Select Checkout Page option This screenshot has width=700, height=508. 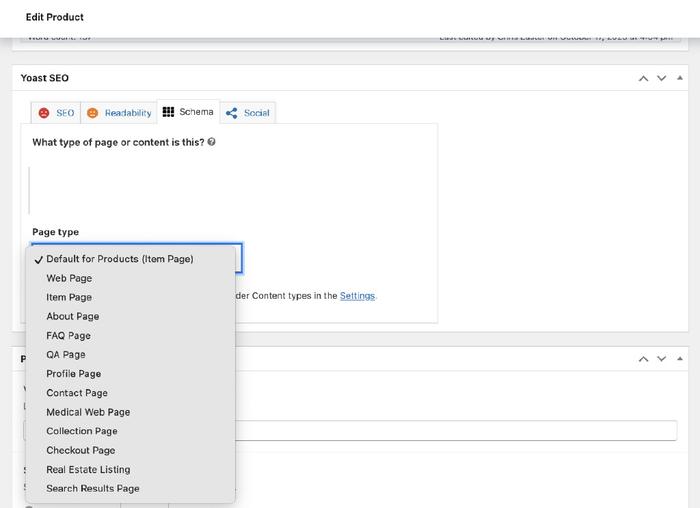pyautogui.click(x=130, y=450)
